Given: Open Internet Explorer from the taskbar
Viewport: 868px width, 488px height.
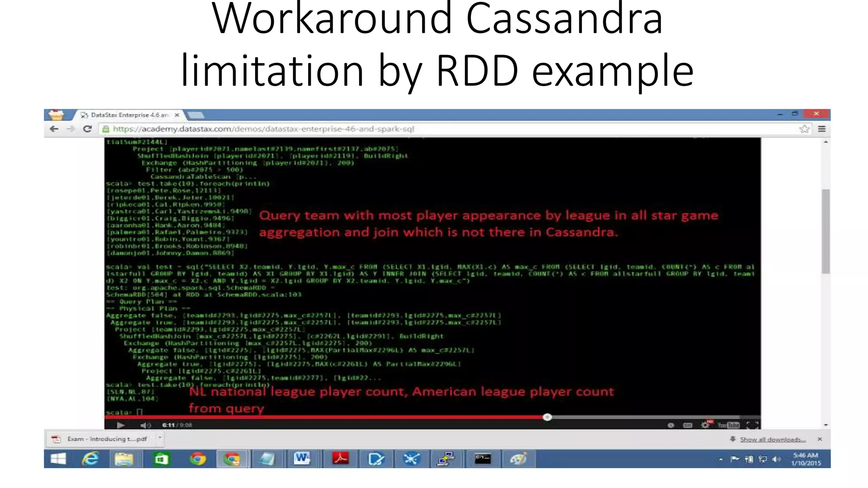Looking at the screenshot, I should (90, 459).
